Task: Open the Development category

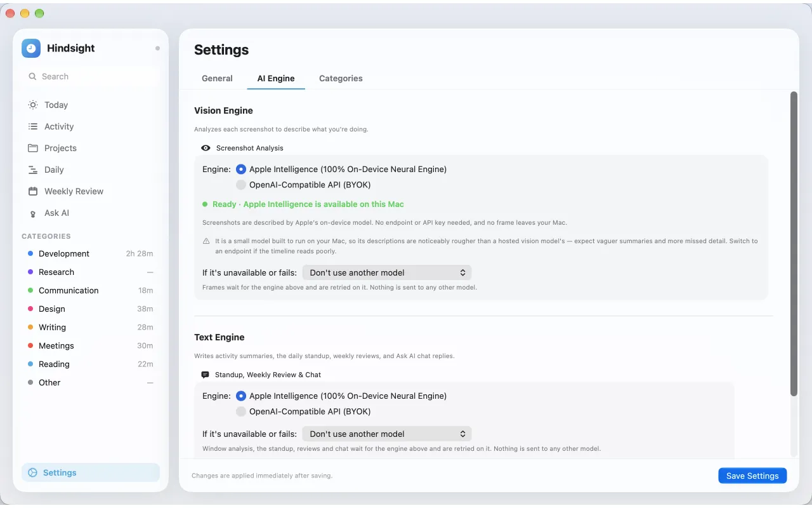Action: pos(91,253)
